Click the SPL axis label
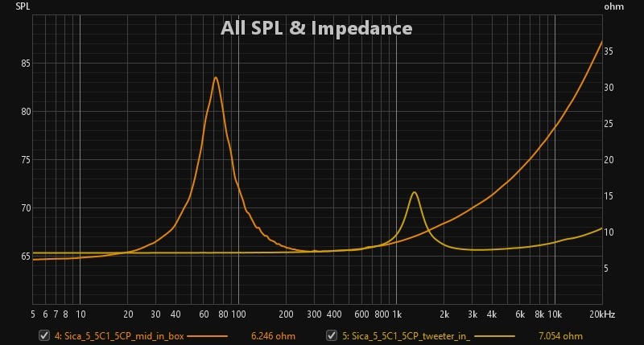The image size is (644, 345). (x=23, y=6)
